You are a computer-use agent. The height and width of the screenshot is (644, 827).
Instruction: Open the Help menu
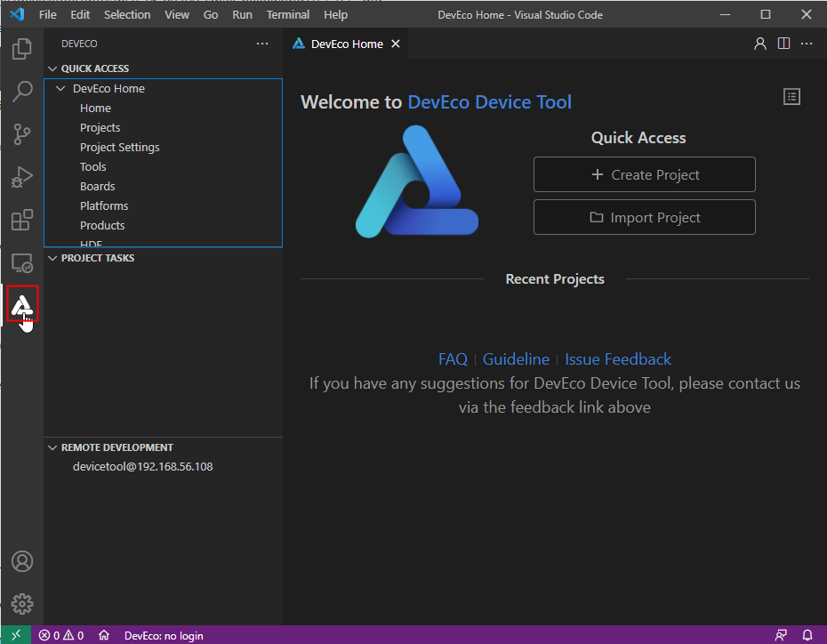click(x=335, y=15)
